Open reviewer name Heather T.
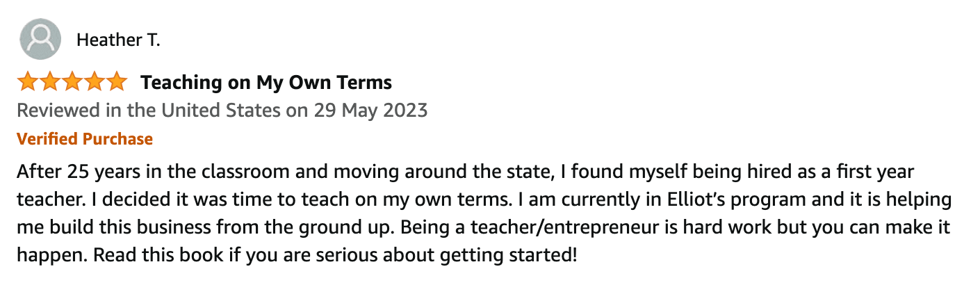Screen dimensions: 980x285 tap(118, 40)
